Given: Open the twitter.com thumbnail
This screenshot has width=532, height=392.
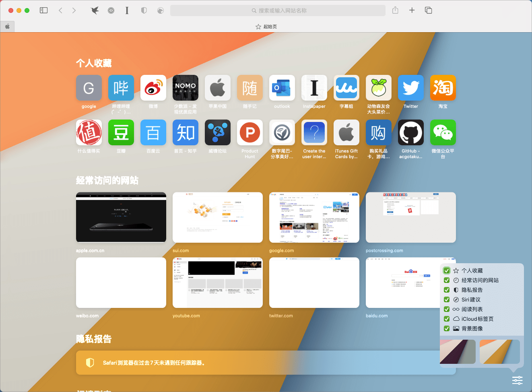Looking at the screenshot, I should point(314,283).
